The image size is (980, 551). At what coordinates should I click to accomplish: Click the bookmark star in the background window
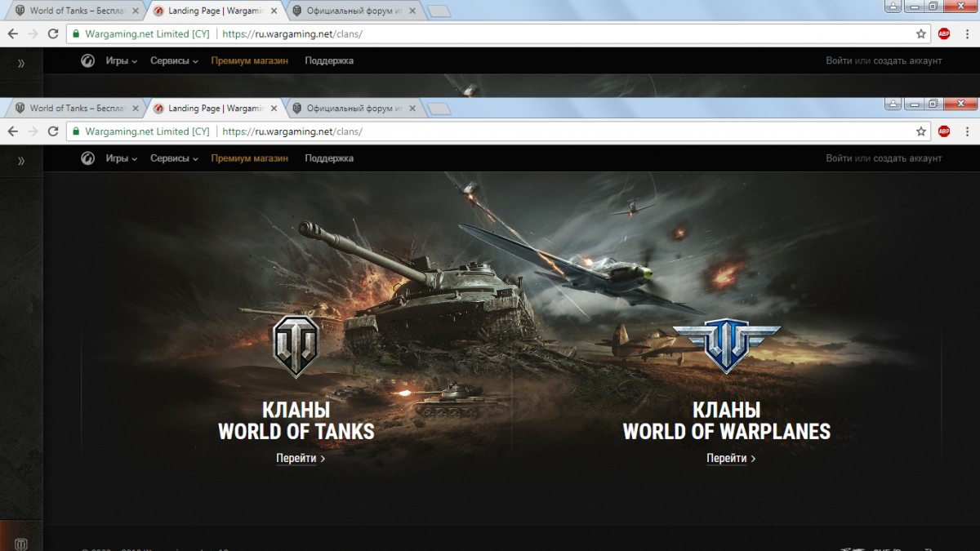pos(921,33)
